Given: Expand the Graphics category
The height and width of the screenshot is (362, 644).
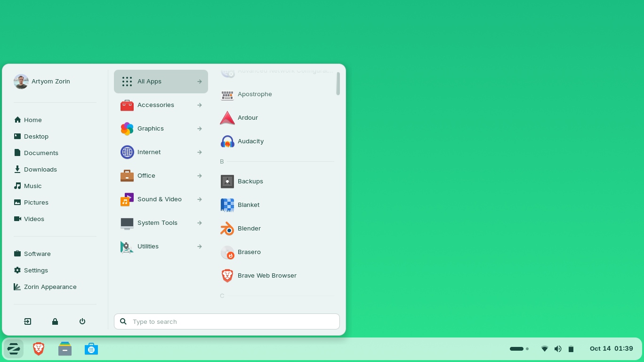Looking at the screenshot, I should tap(151, 129).
